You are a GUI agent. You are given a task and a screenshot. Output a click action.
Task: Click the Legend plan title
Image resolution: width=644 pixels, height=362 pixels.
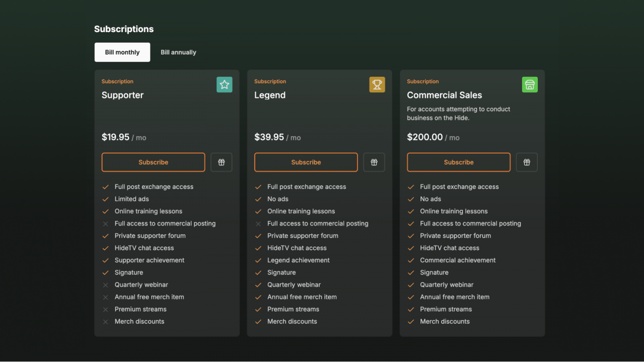click(270, 95)
